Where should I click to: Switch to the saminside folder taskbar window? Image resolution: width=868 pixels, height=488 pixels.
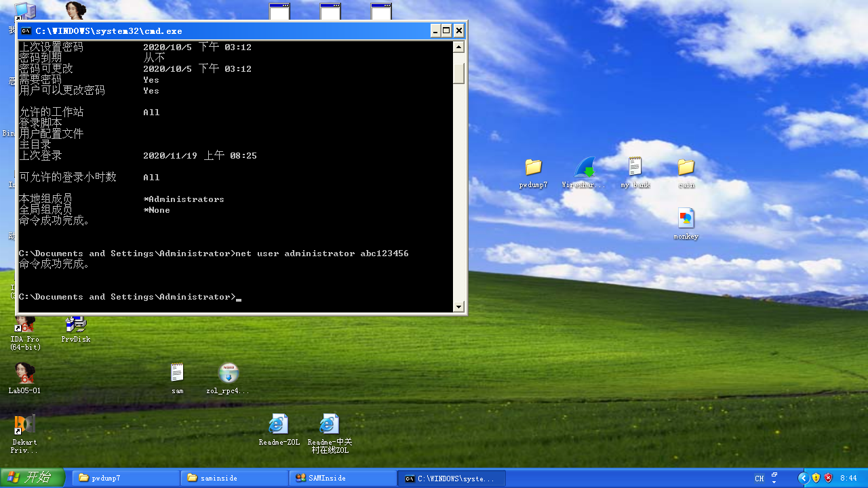click(234, 478)
